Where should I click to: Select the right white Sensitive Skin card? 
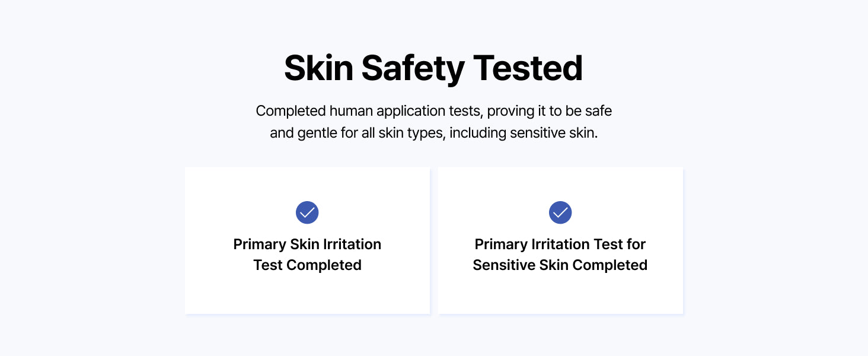(560, 240)
